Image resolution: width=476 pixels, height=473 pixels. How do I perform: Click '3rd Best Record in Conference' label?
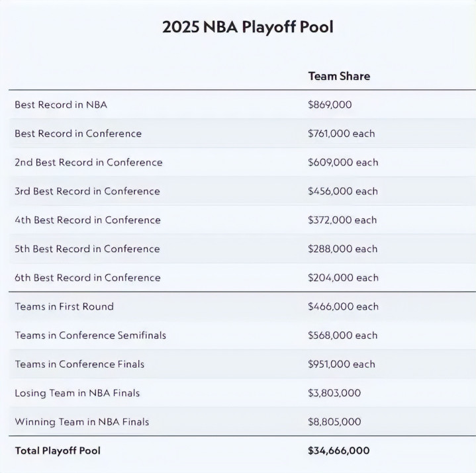[87, 191]
